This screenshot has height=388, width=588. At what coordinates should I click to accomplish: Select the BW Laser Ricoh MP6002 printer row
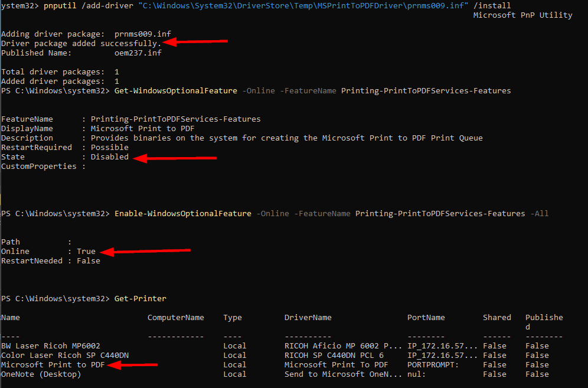point(51,346)
